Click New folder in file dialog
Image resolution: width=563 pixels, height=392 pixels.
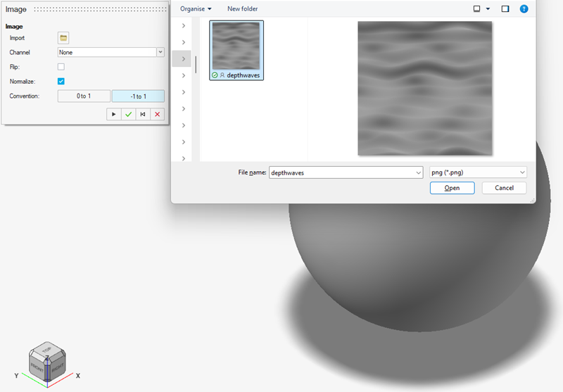point(242,8)
